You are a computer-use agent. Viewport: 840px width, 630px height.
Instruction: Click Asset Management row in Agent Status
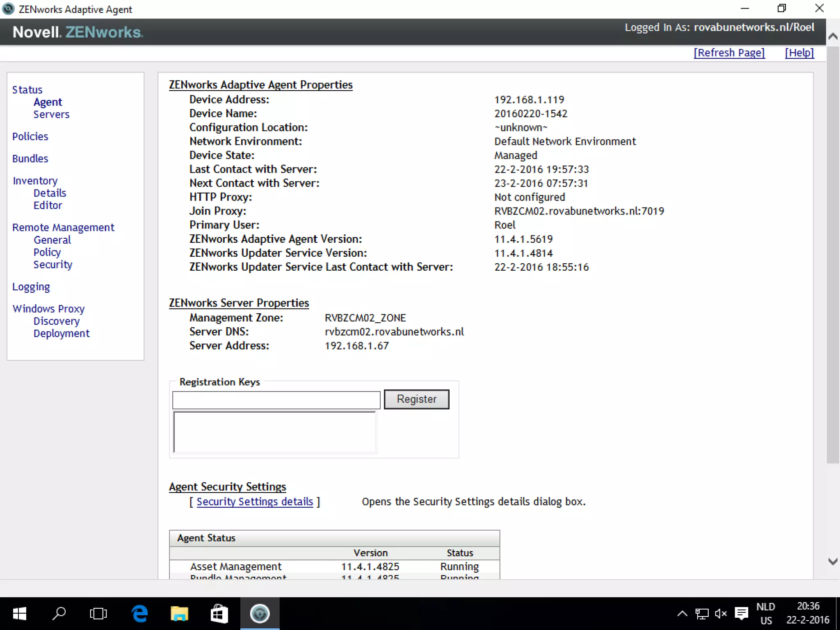334,566
